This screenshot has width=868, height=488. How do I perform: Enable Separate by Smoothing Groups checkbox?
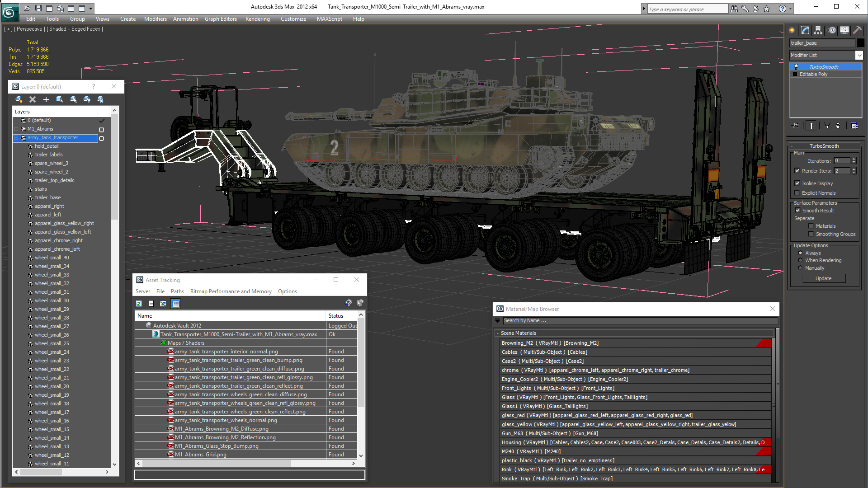[x=811, y=234]
